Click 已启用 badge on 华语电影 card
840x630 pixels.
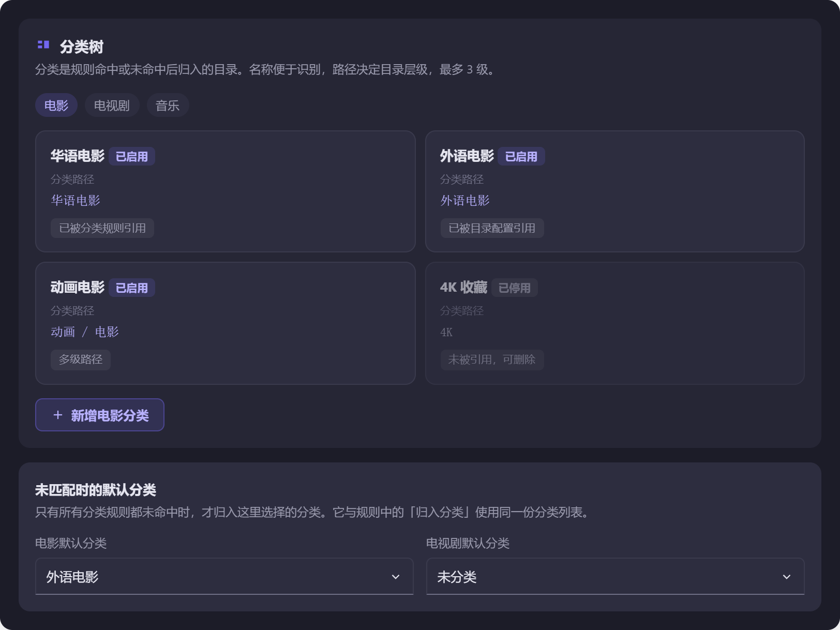click(x=132, y=156)
